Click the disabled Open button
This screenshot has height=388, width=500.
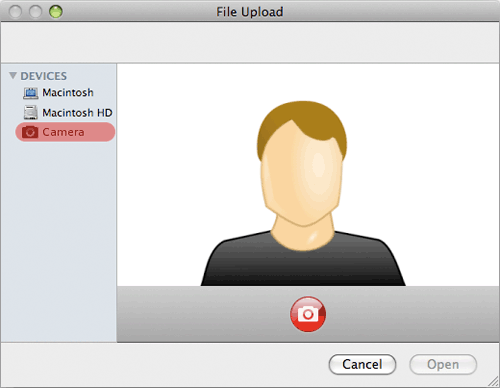tap(443, 364)
